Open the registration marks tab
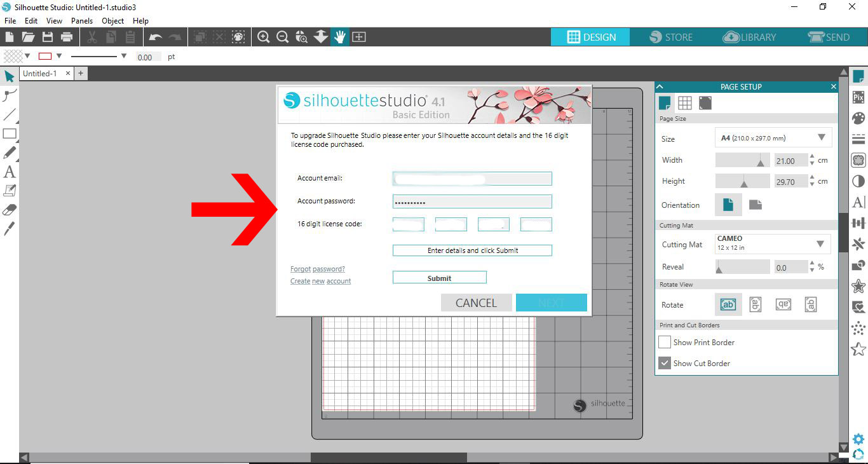 (705, 103)
